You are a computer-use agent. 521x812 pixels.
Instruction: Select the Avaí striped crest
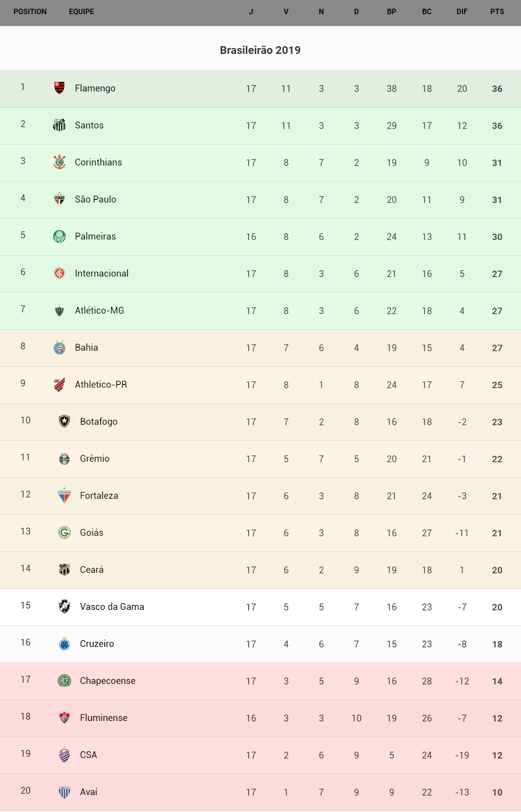coord(64,792)
